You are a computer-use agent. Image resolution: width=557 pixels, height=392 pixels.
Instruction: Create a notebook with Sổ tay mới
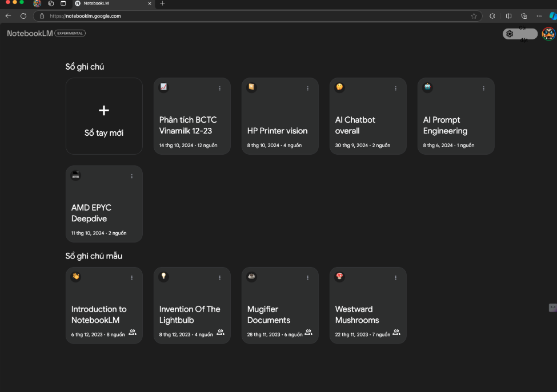[104, 116]
